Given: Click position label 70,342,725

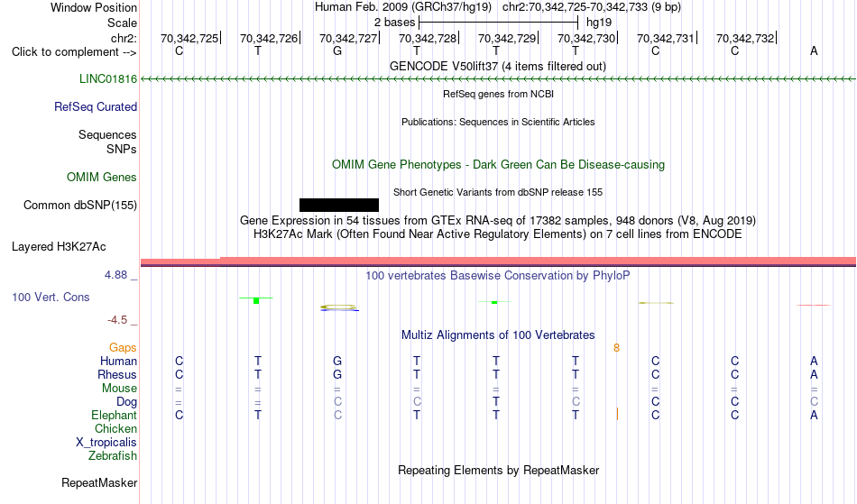Looking at the screenshot, I should (189, 38).
